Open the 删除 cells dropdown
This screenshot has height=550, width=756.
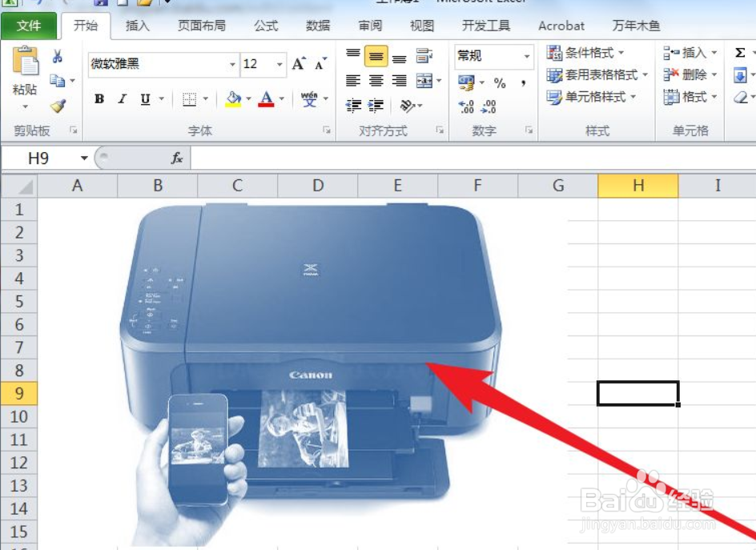point(690,74)
